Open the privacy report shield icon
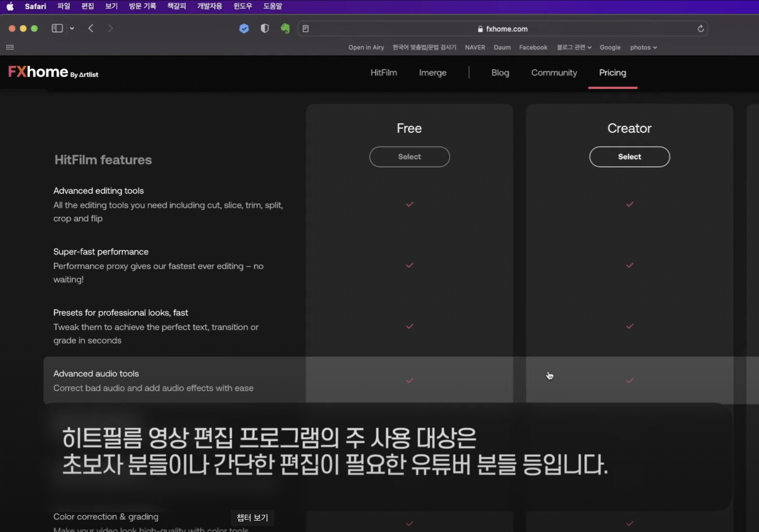This screenshot has height=532, width=759. (x=265, y=29)
